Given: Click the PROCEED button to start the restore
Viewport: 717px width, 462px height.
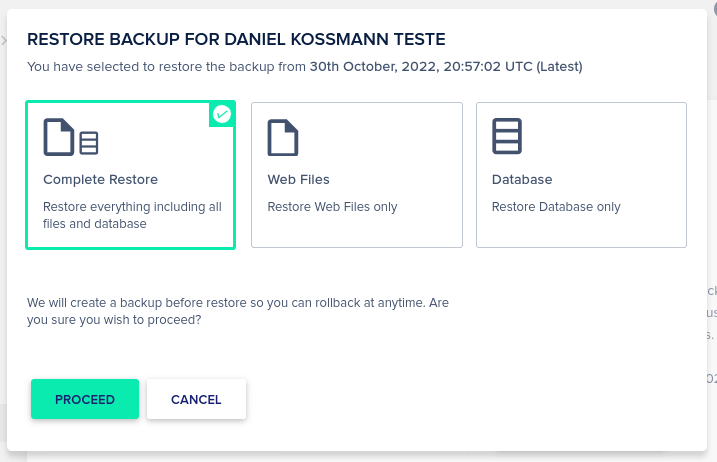Looking at the screenshot, I should tap(85, 399).
